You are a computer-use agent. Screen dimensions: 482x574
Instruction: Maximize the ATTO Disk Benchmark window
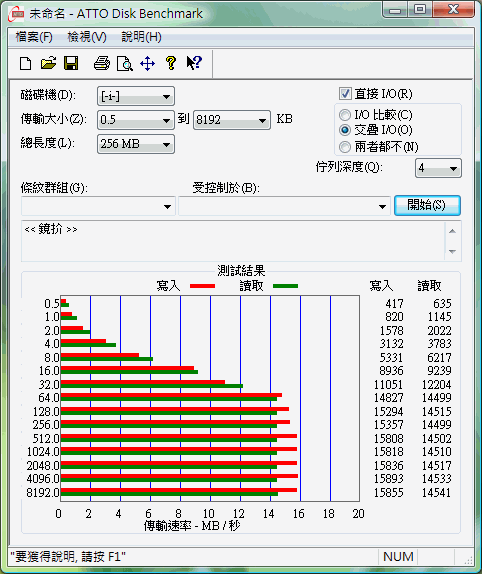click(420, 9)
